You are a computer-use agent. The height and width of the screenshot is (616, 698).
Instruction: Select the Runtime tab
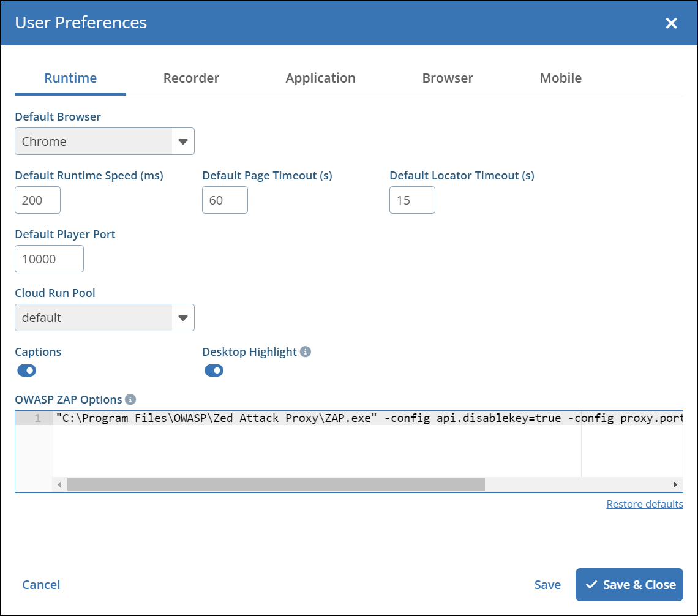70,78
